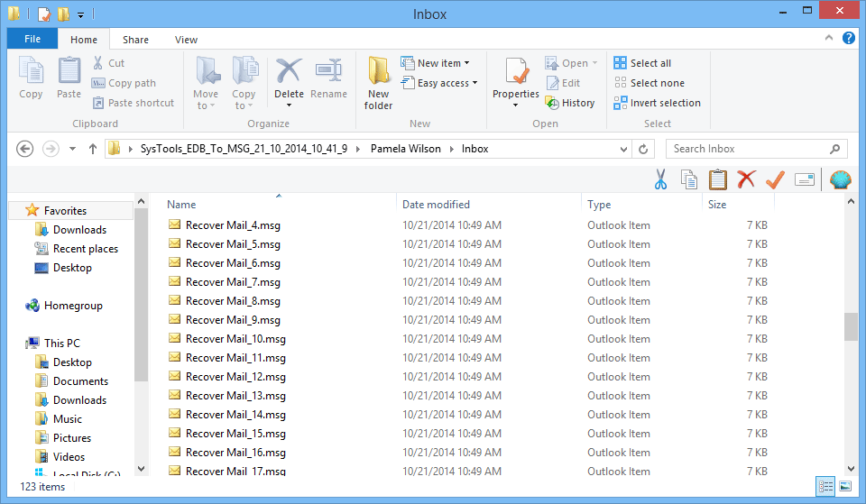
Task: Go up one folder level
Action: (93, 149)
